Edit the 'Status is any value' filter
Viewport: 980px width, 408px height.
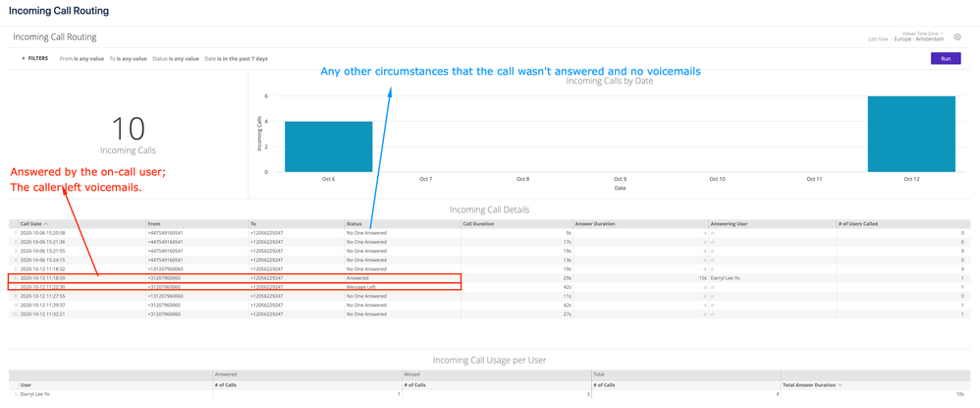(175, 58)
